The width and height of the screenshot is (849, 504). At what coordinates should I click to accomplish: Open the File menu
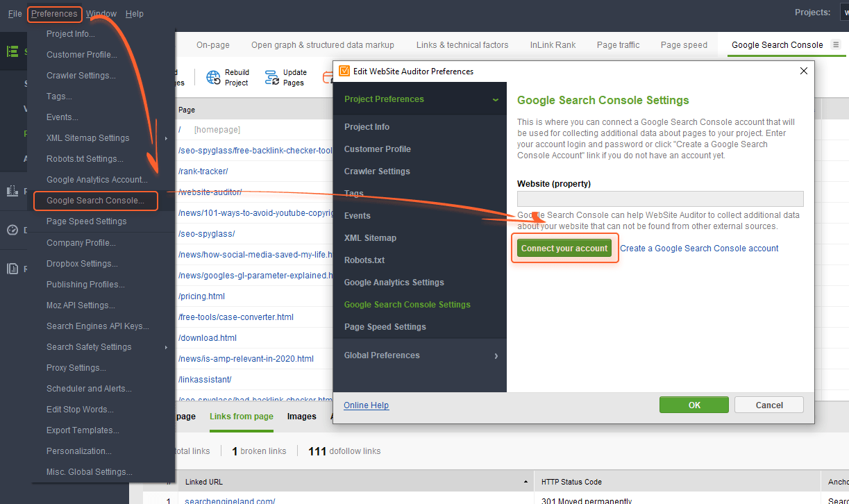pyautogui.click(x=15, y=13)
